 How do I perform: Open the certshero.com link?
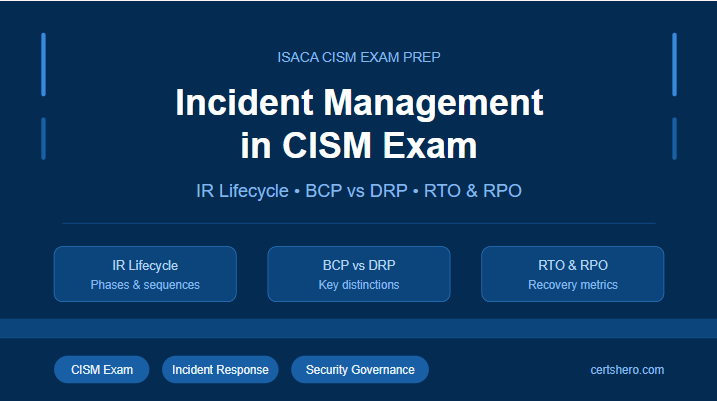point(627,370)
